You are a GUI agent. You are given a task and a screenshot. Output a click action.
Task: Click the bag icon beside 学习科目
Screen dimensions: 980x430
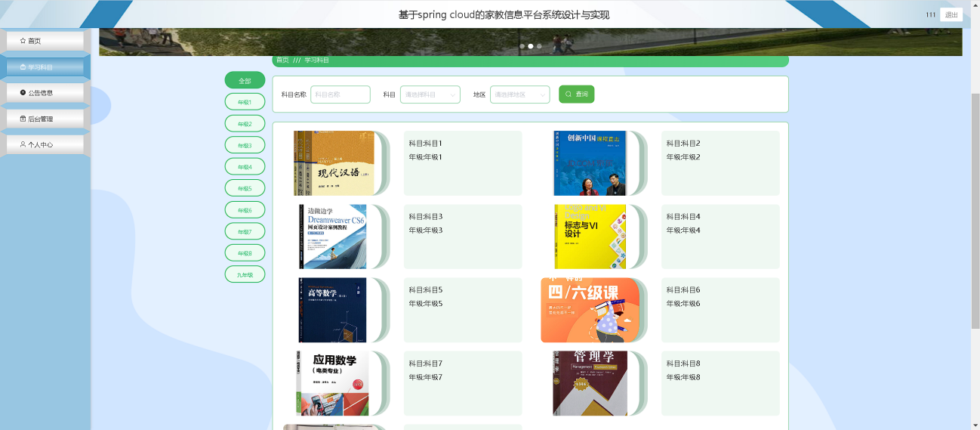point(23,67)
